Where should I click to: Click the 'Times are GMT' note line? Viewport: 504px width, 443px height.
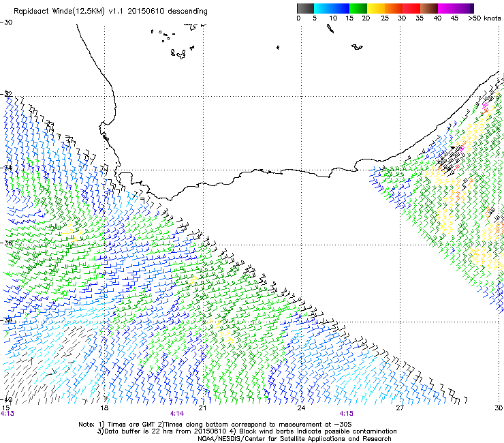(215, 425)
